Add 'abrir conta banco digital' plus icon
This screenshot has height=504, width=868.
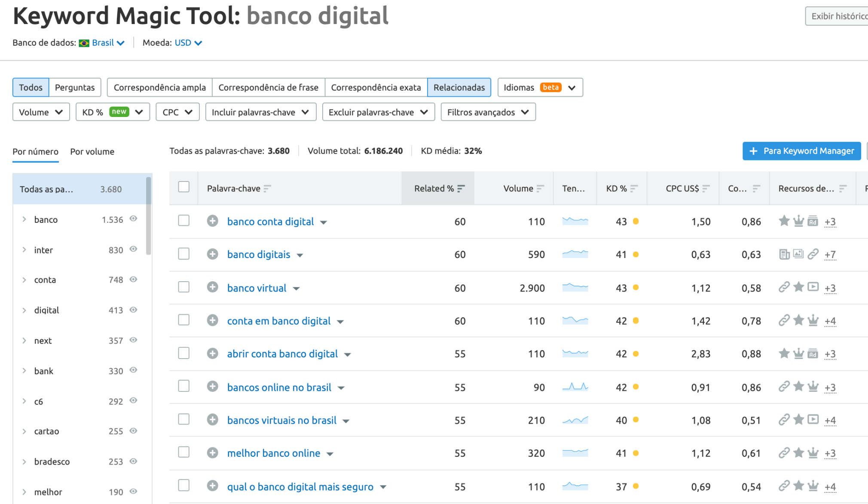click(212, 353)
